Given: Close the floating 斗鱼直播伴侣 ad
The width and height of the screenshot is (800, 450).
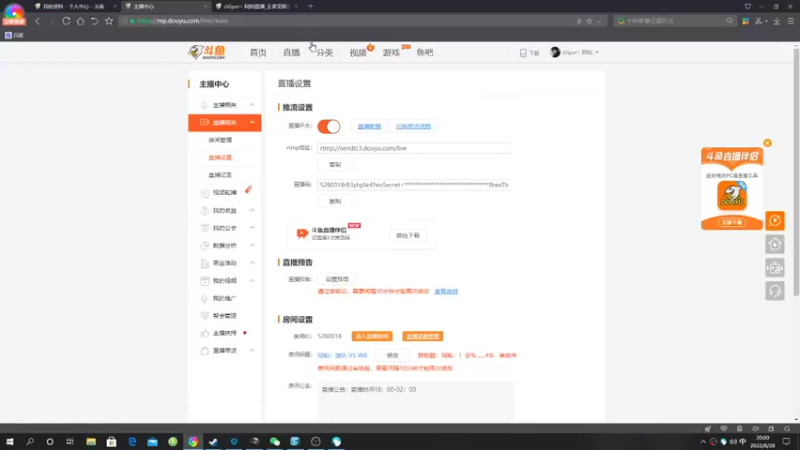Looking at the screenshot, I should [767, 143].
